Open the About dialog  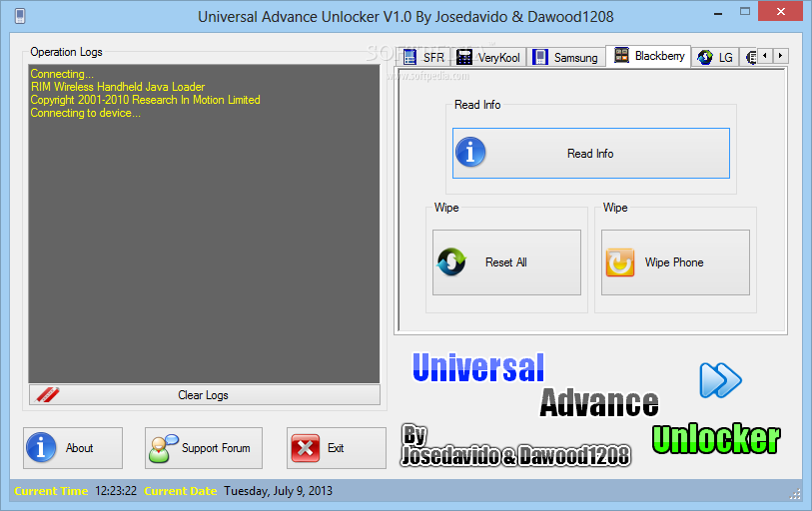73,448
